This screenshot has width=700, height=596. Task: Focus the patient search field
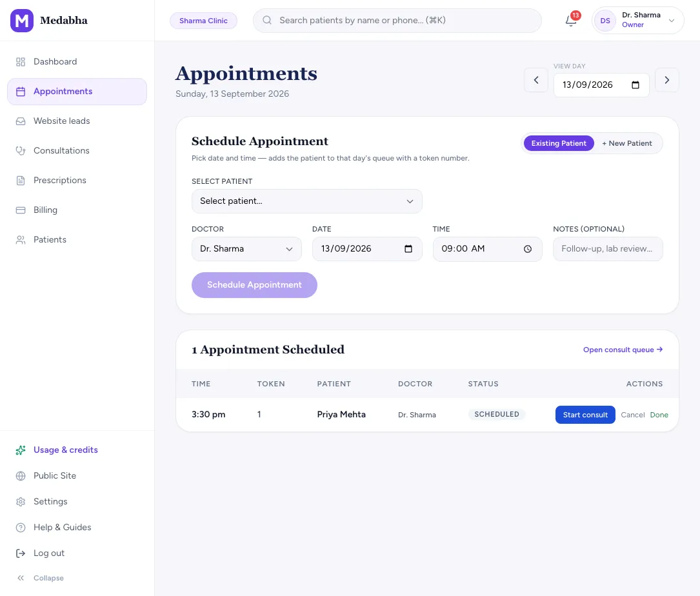397,21
